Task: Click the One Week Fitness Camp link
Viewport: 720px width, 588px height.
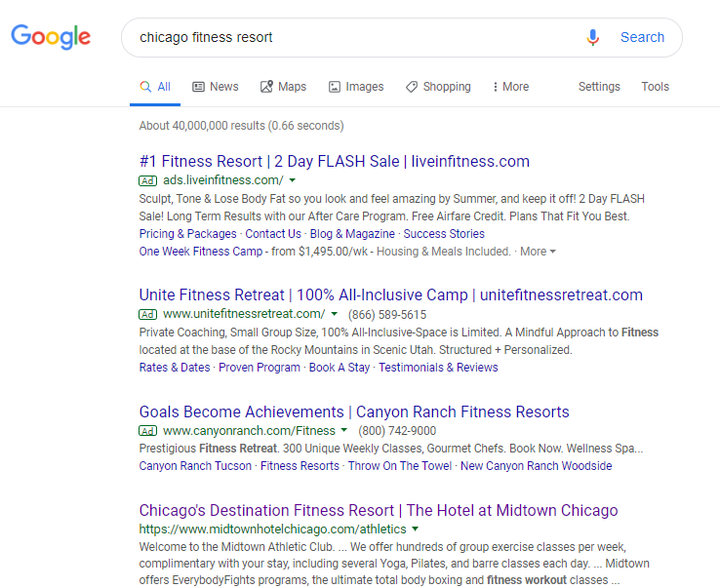Action: (x=201, y=252)
